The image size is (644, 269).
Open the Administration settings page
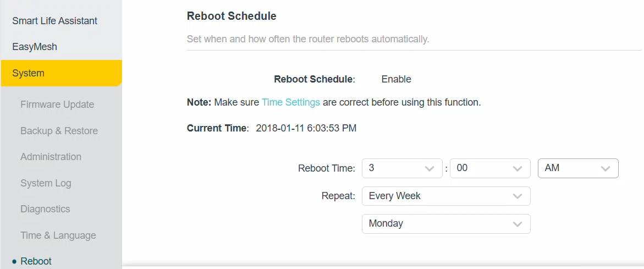coord(51,157)
